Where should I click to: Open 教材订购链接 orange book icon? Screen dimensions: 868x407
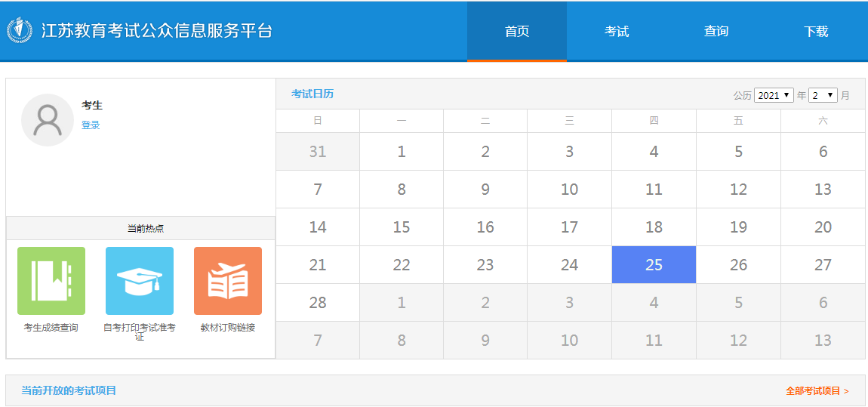tap(227, 281)
